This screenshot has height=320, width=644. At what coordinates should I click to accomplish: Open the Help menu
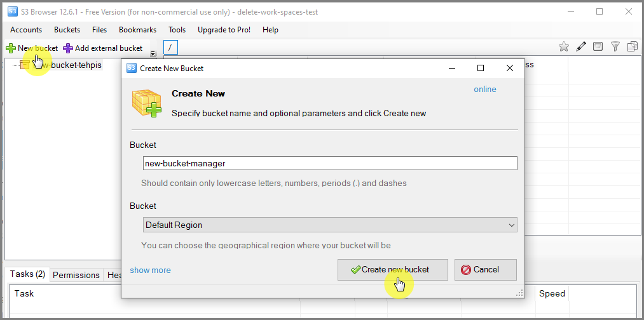[x=270, y=30]
